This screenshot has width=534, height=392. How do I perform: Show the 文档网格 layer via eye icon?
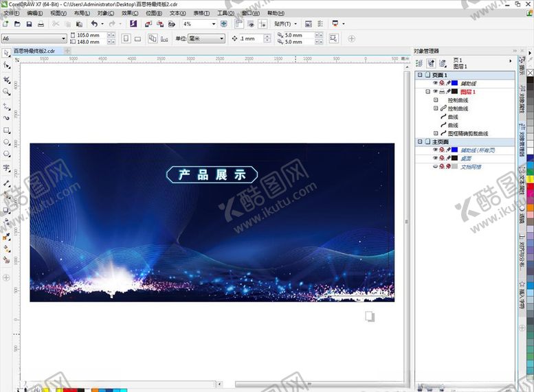pos(435,167)
